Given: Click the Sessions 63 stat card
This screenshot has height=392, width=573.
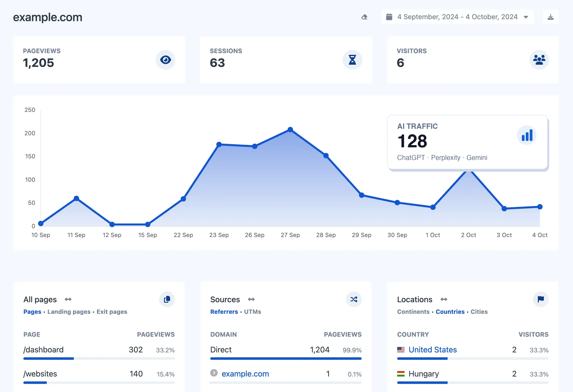Looking at the screenshot, I should [286, 60].
